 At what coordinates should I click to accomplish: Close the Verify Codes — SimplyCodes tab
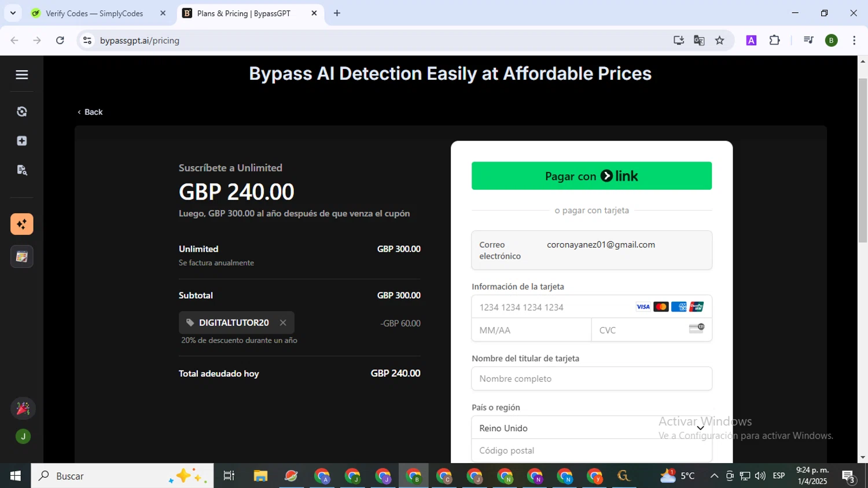(163, 13)
